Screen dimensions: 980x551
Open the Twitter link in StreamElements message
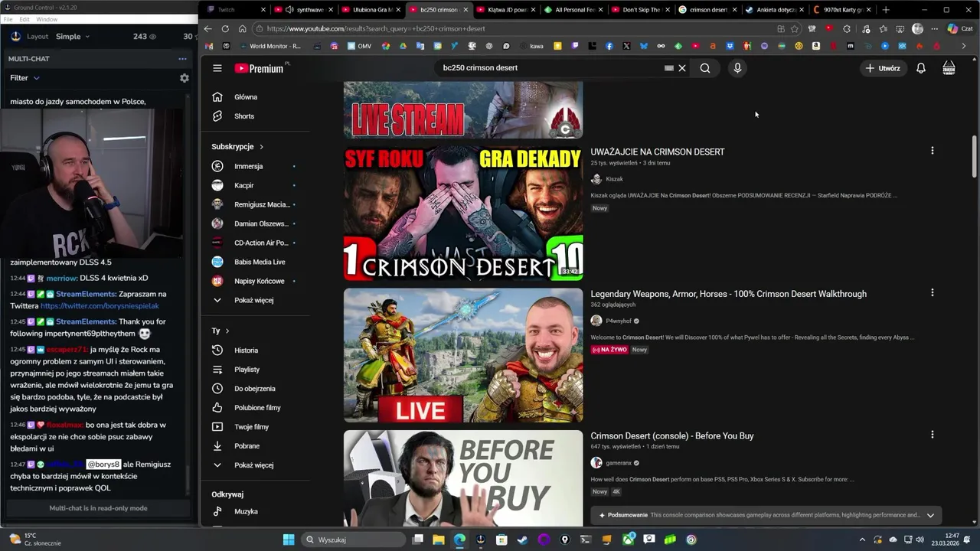100,305
